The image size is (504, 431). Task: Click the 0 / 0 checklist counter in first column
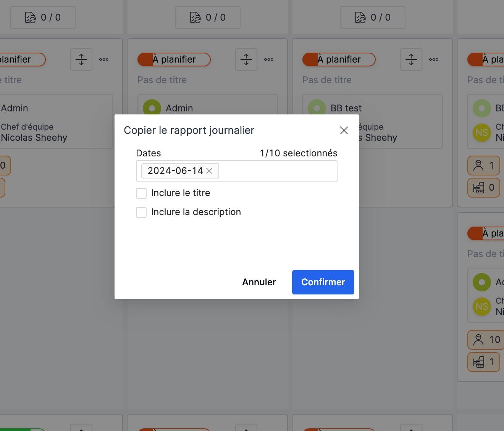pos(42,18)
